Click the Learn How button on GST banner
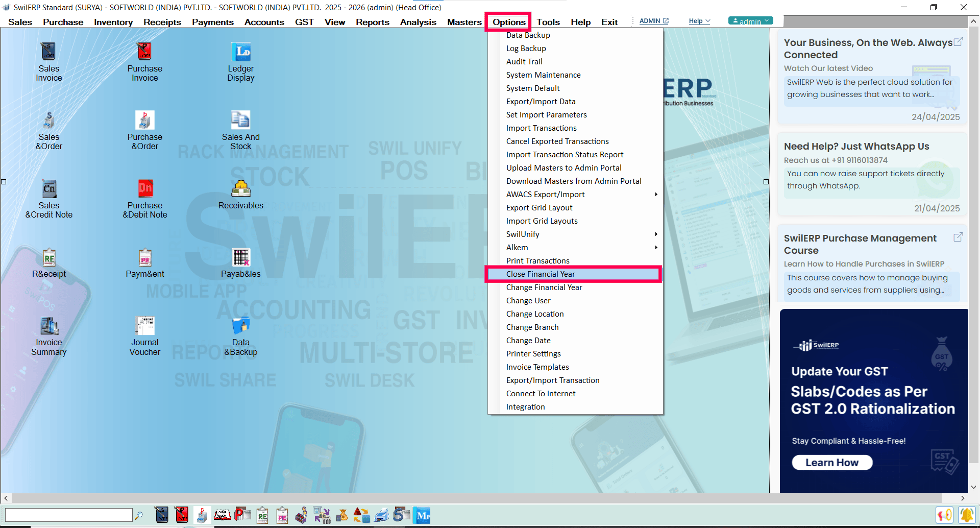 point(831,463)
